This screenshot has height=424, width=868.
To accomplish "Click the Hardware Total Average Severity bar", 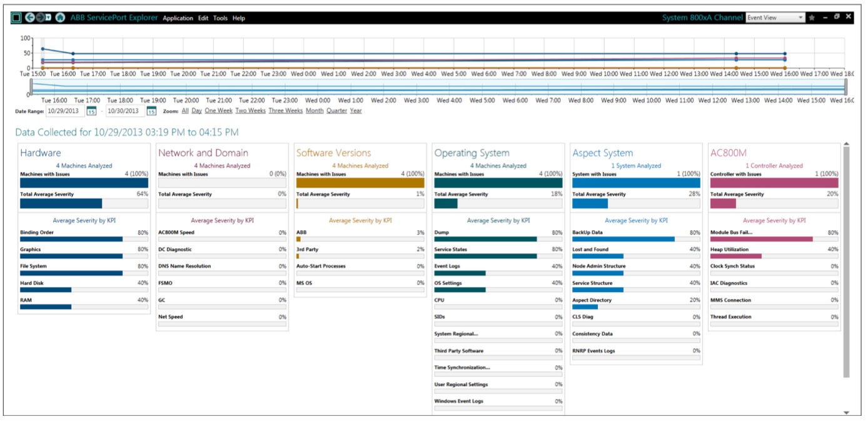I will click(x=84, y=203).
